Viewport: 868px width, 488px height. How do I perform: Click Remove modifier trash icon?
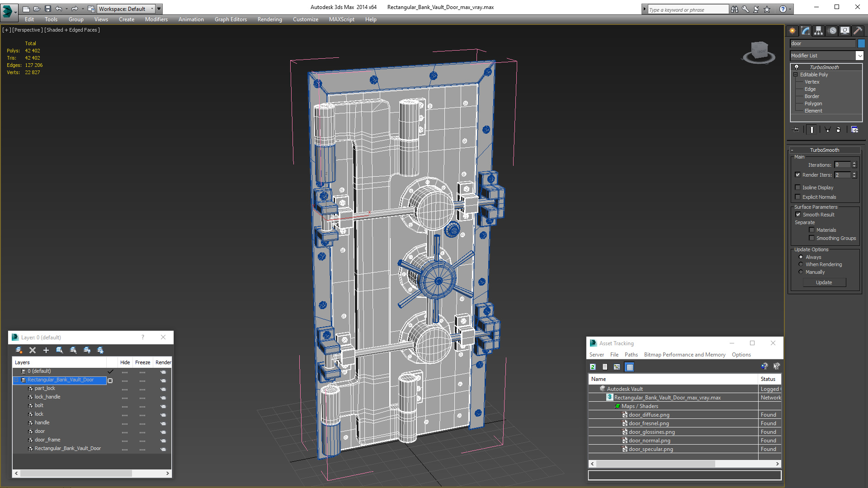pyautogui.click(x=838, y=130)
